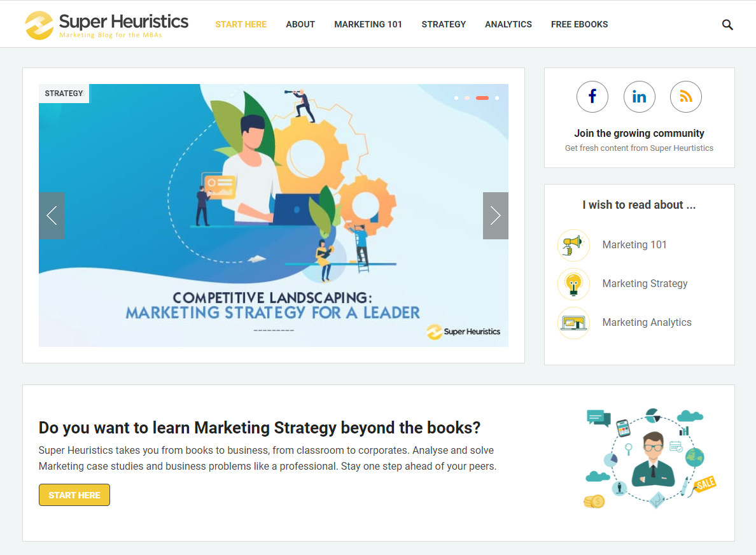Click the yellow START HERE button
This screenshot has width=756, height=555.
pos(74,495)
